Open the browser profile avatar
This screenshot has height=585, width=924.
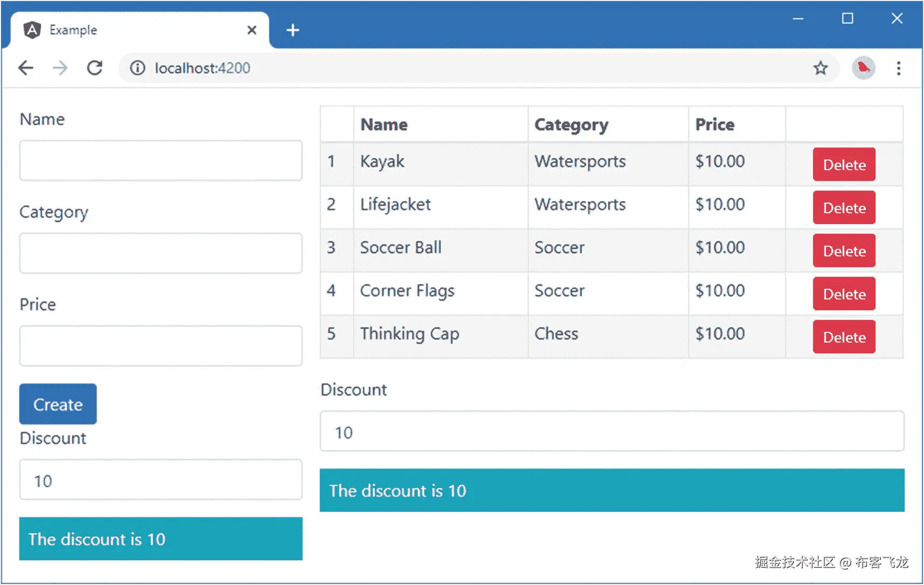coord(863,68)
